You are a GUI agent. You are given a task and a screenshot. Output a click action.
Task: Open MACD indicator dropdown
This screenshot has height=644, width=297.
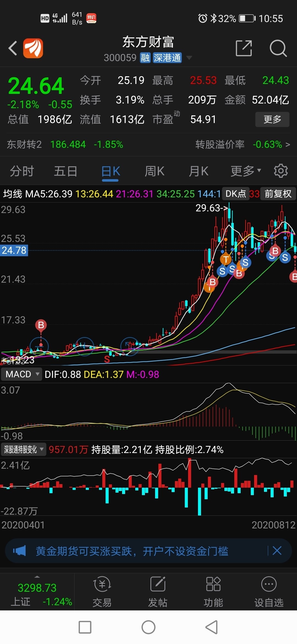click(21, 374)
